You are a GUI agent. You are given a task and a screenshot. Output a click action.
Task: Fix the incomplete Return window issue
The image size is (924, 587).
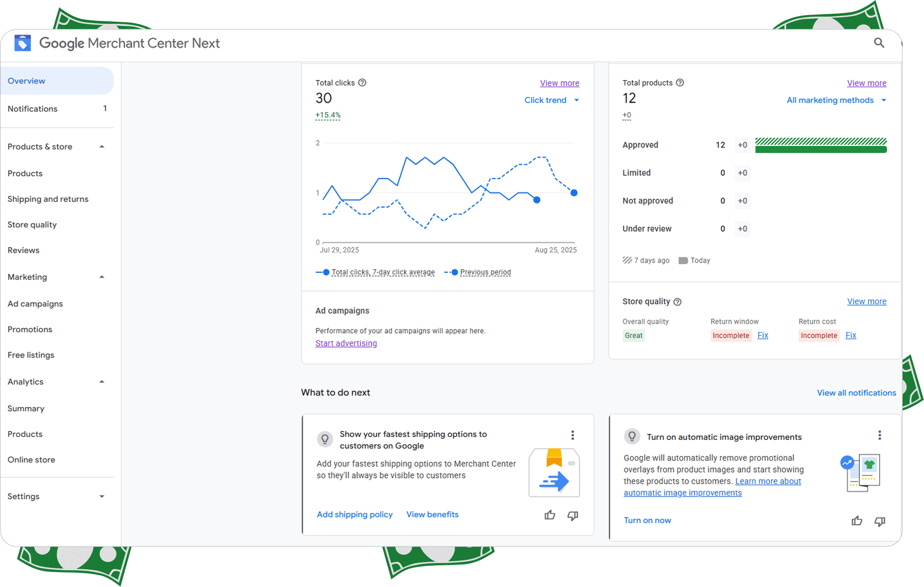click(763, 335)
